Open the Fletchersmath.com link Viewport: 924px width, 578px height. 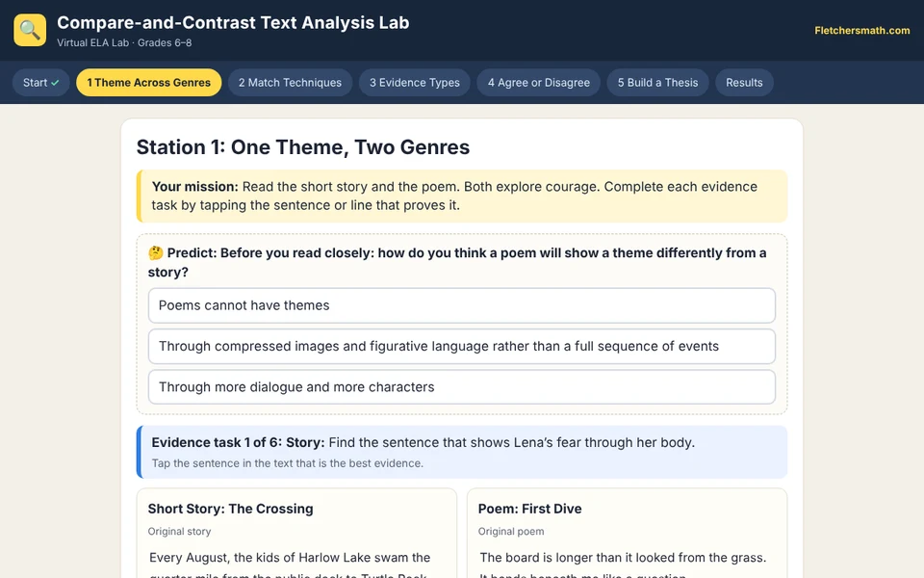pos(861,31)
